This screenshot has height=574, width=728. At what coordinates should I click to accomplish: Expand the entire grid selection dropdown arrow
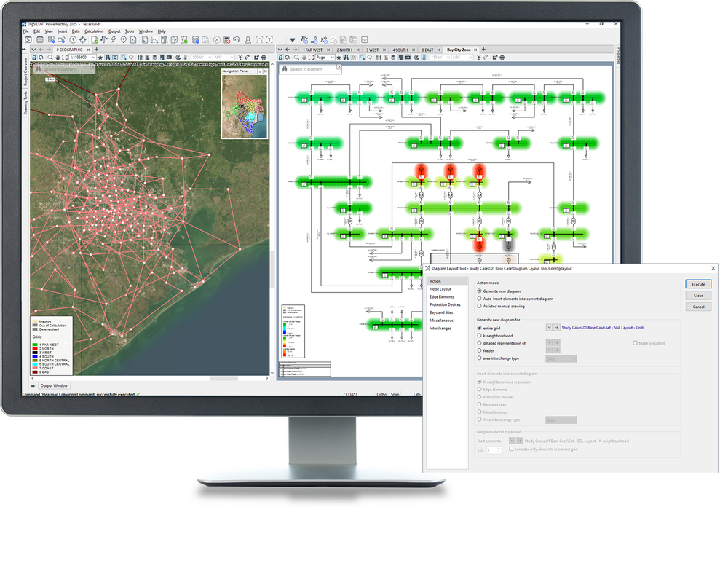coord(547,328)
